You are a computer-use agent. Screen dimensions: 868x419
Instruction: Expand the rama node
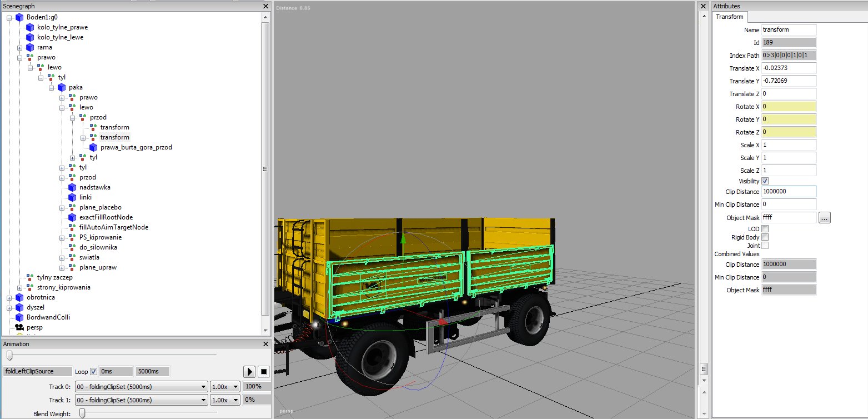click(20, 47)
